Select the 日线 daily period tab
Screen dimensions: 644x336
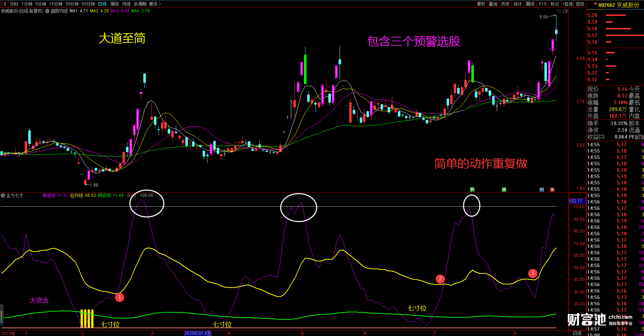102,4
